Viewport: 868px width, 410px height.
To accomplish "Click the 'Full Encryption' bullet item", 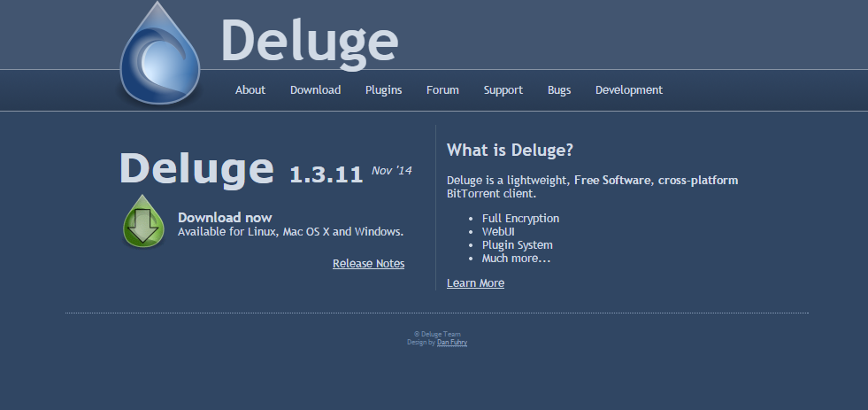I will [520, 219].
